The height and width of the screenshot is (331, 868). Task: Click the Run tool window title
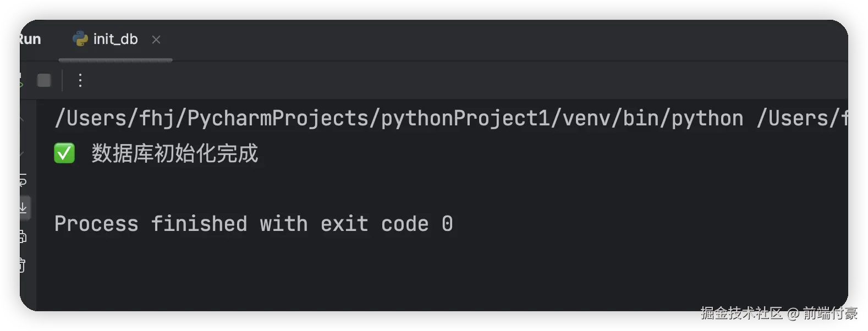(x=30, y=39)
